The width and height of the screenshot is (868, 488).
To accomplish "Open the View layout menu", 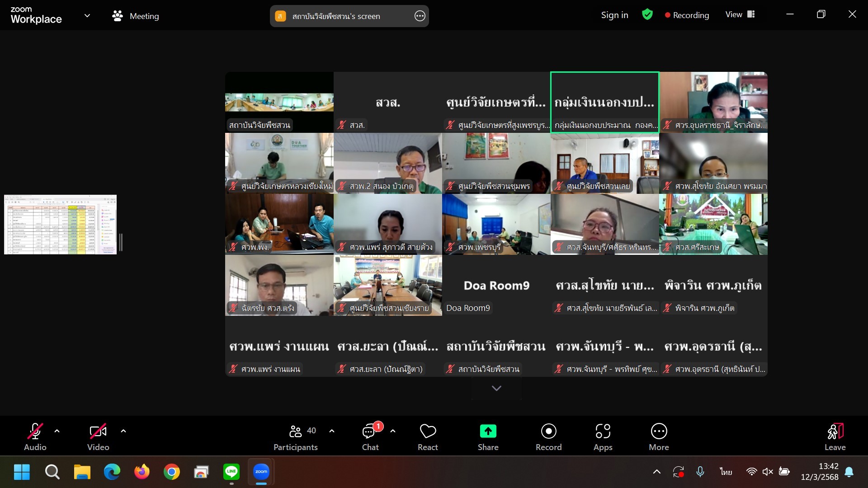I will point(740,15).
